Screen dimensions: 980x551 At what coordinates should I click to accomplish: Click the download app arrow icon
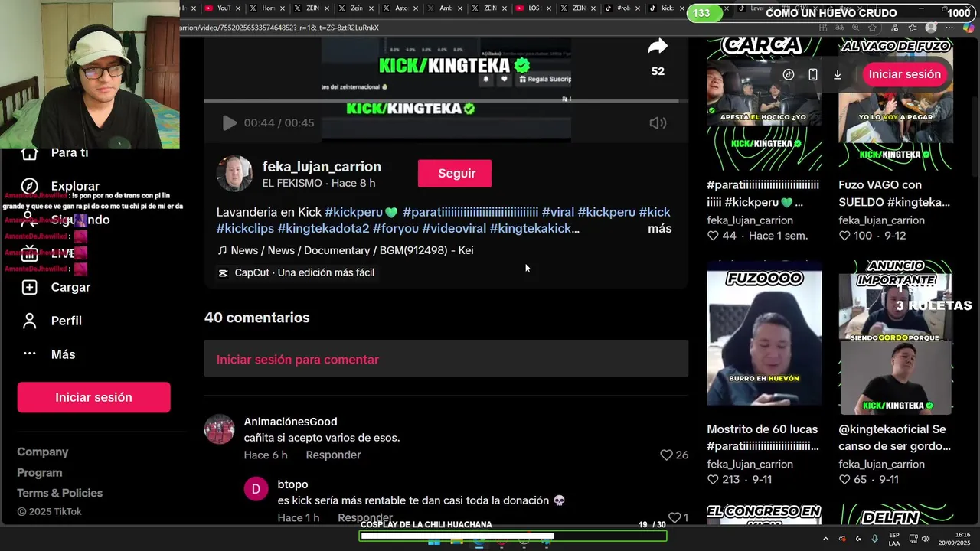point(838,74)
